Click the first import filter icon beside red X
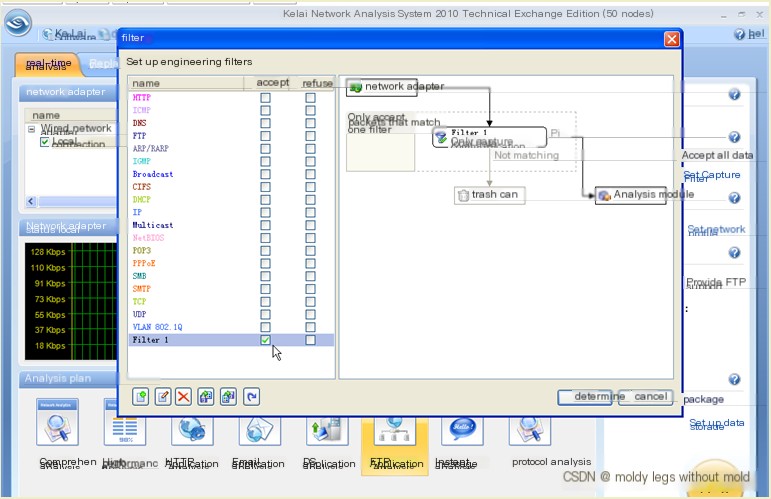 [206, 396]
